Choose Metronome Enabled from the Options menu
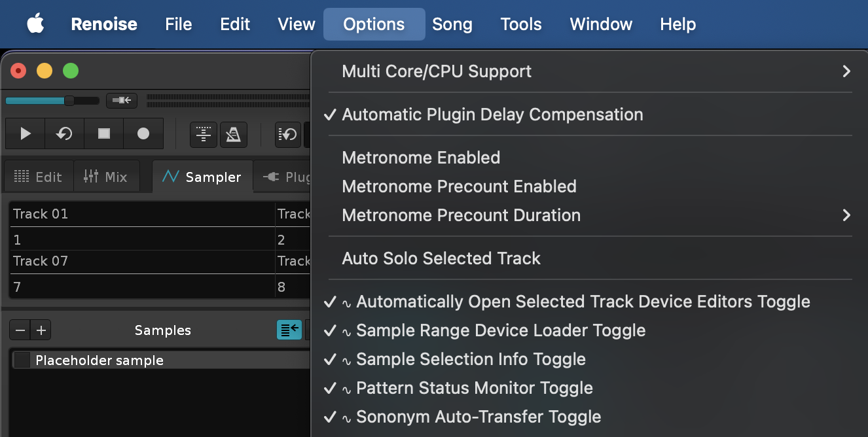The width and height of the screenshot is (868, 437). tap(421, 158)
